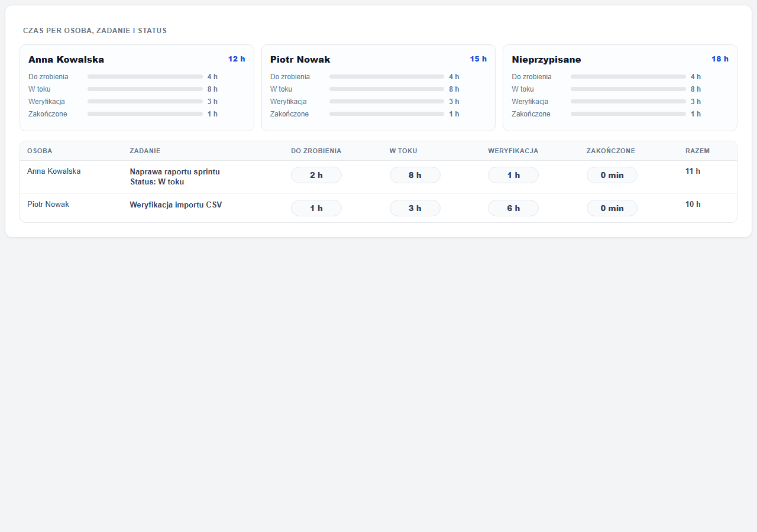
Task: Click the section title Czas per osoba, zadanie i status
Action: click(95, 31)
